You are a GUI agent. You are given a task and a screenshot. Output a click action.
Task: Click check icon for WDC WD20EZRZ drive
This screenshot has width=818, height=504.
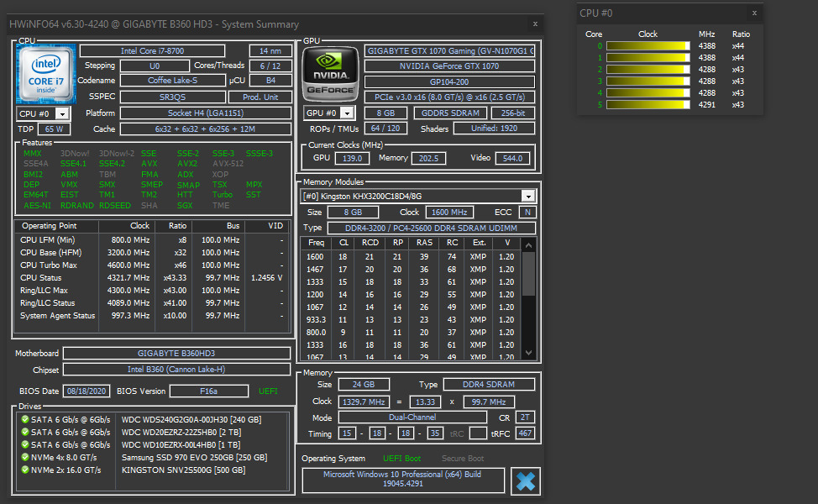pos(25,432)
